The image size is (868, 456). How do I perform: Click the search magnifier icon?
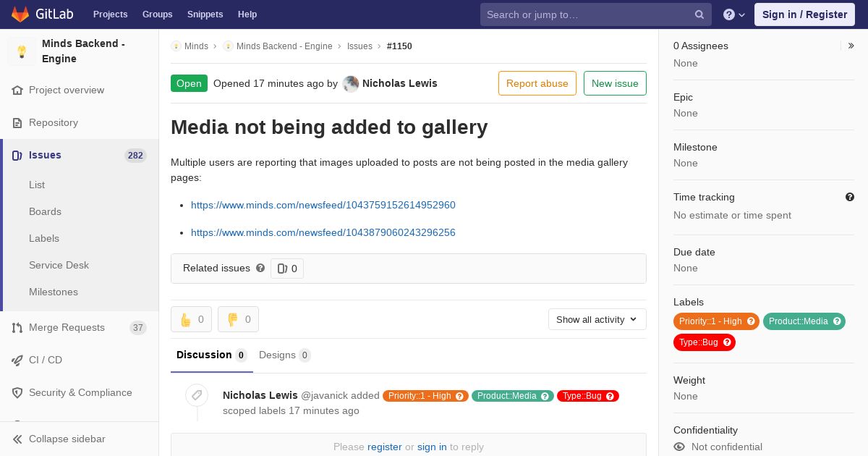[699, 14]
